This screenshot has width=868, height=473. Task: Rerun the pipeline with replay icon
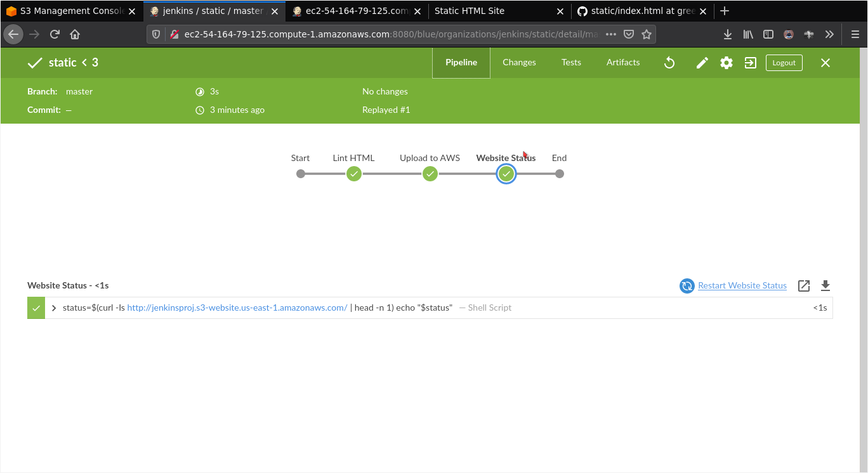(x=669, y=63)
